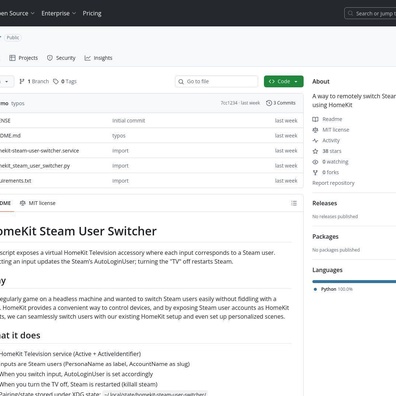
Task: Click the Python language progress bar
Action: [x=354, y=282]
